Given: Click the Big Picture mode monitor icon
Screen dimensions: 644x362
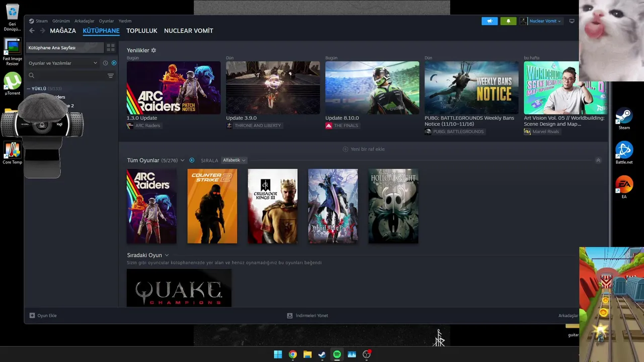Looking at the screenshot, I should coord(572,21).
